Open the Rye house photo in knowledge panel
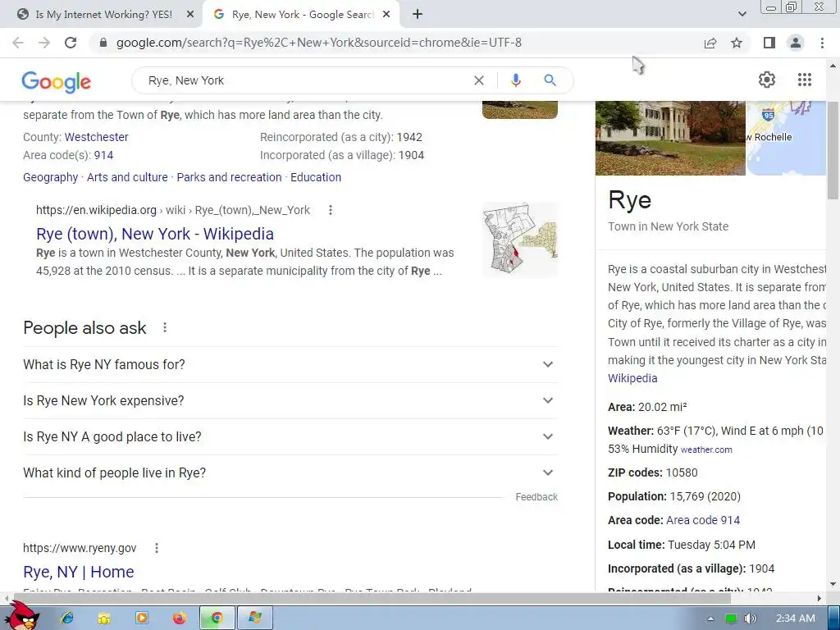 pyautogui.click(x=670, y=138)
